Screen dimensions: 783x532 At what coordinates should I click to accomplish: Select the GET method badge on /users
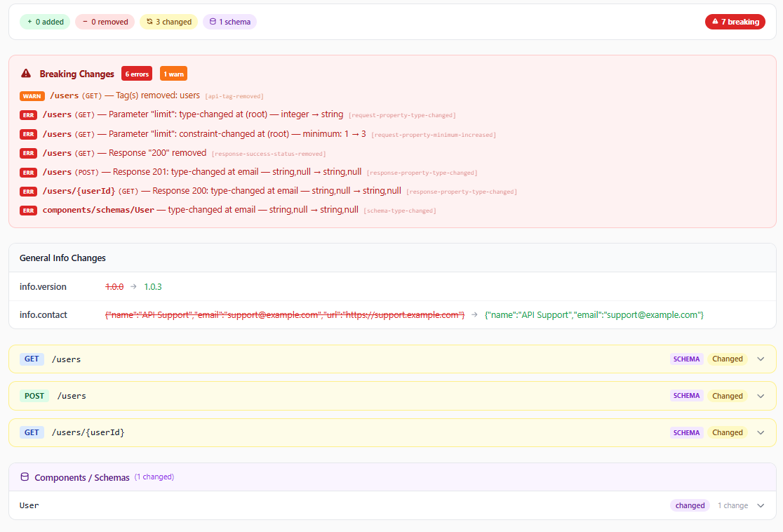coord(32,359)
